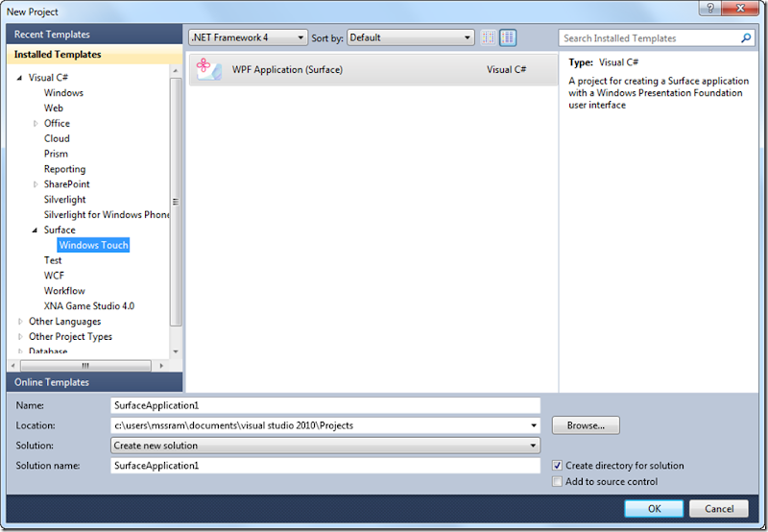Select the WCF tree item

[x=54, y=276]
